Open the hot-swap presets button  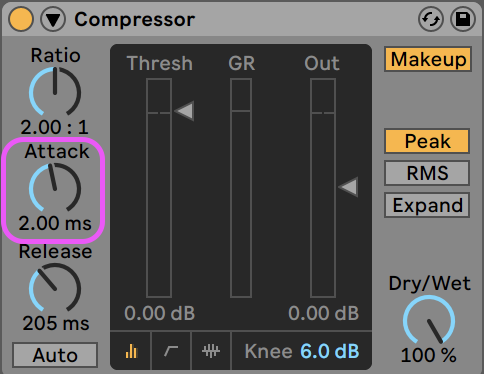coord(431,19)
